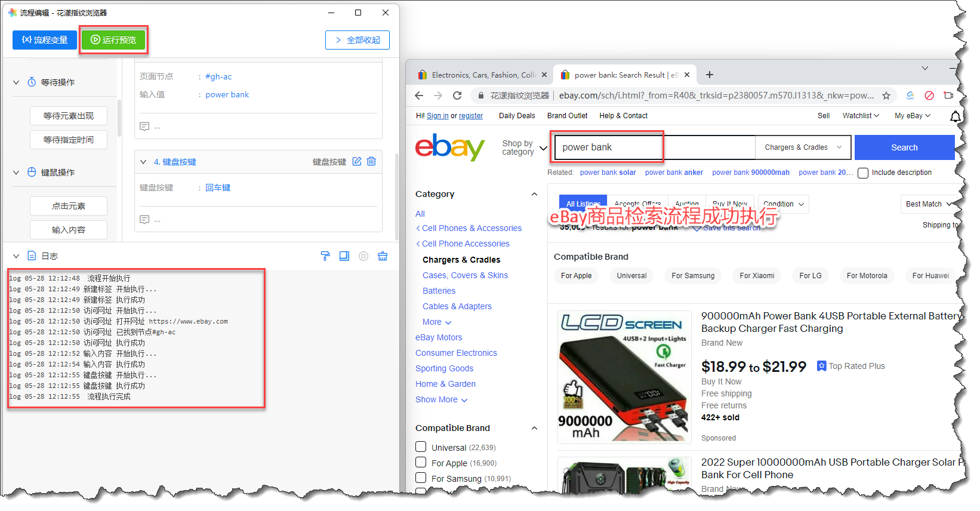Select the For Xiaomi brand chip
This screenshot has height=511, width=980.
pos(757,276)
